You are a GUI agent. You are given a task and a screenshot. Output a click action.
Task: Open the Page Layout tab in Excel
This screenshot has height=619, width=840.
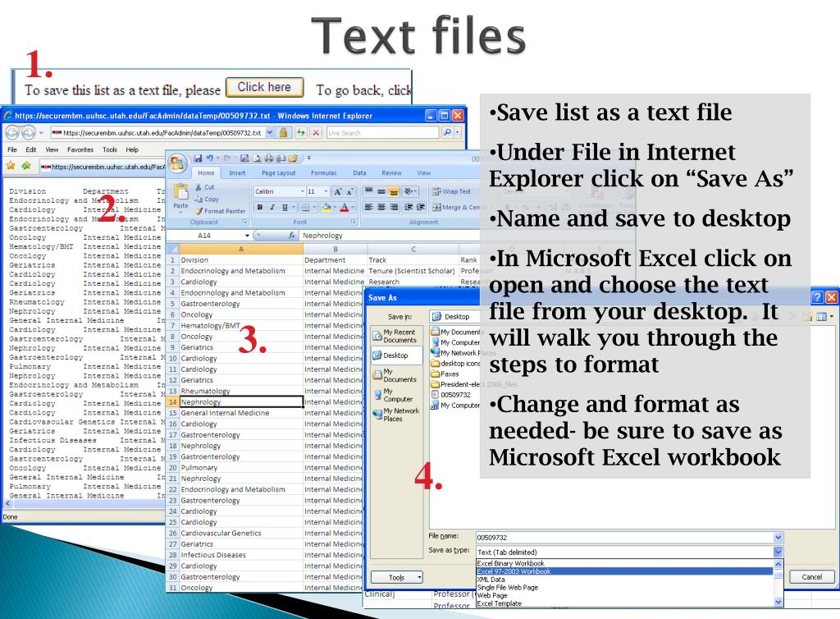pyautogui.click(x=279, y=173)
